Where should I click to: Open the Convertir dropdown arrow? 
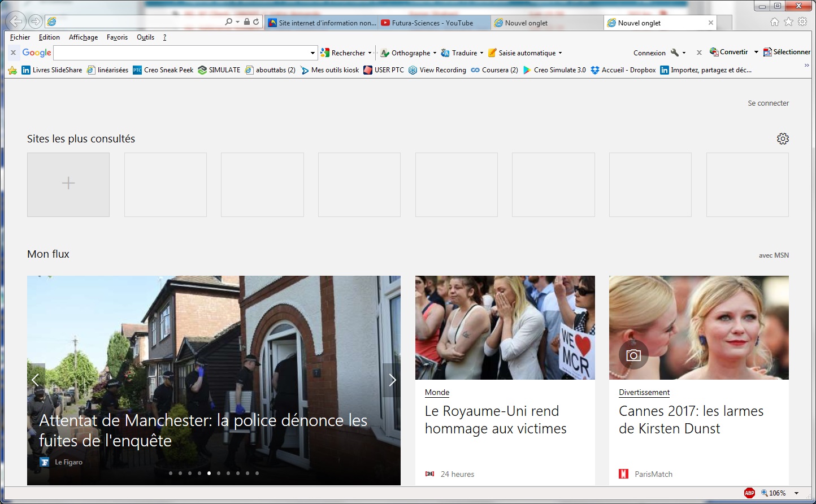pos(756,53)
